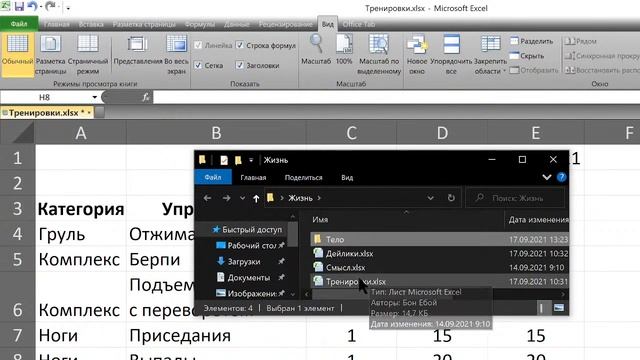Screen dimensions: 640x360
Task: Open the Excel Файл tab
Action: 19,24
